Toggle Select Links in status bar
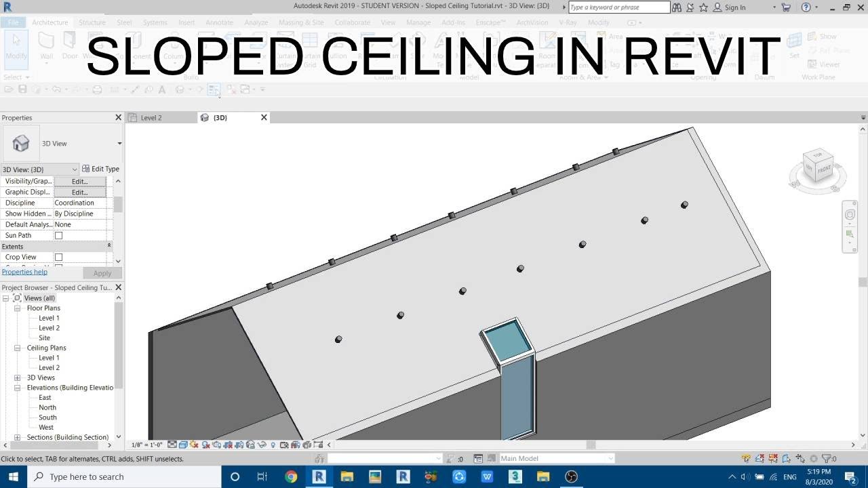 click(x=746, y=459)
